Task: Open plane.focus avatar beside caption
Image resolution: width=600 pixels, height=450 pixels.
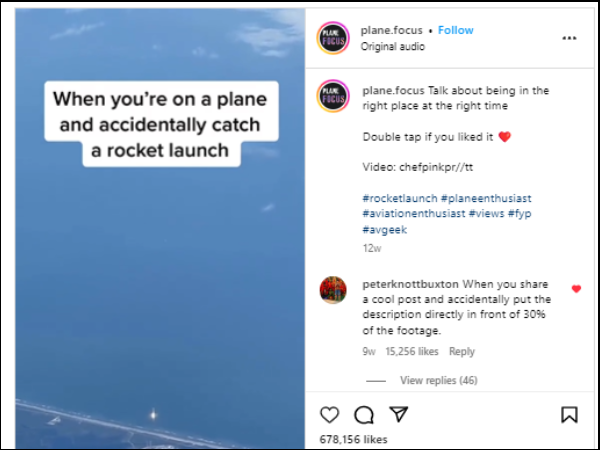Action: [333, 95]
